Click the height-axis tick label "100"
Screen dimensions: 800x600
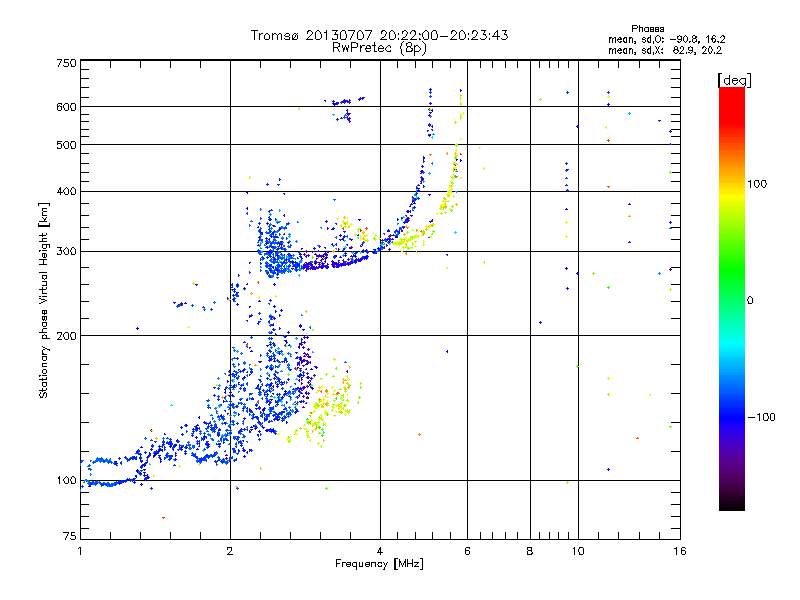(66, 480)
